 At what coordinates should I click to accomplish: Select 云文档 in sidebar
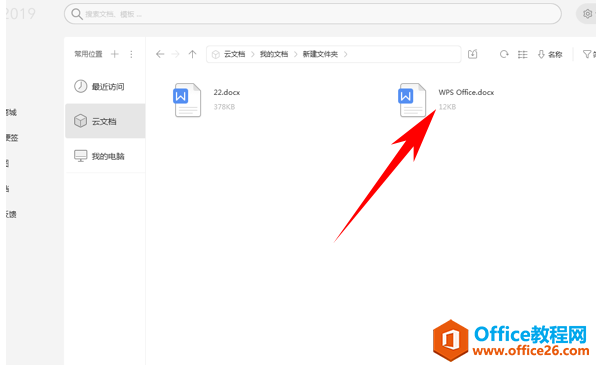(105, 121)
